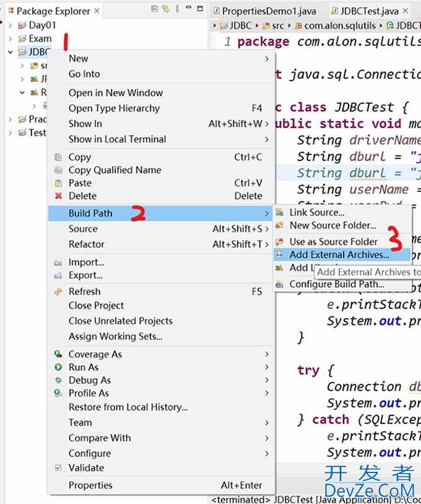Click the Export icon in the menu
The width and height of the screenshot is (421, 504).
click(x=58, y=276)
